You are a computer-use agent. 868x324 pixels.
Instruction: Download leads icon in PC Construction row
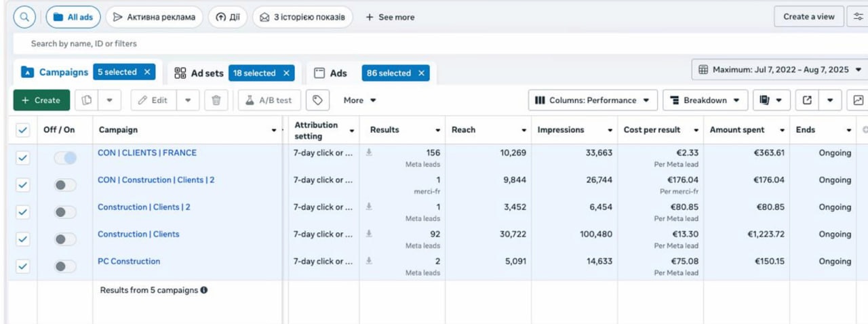point(369,261)
